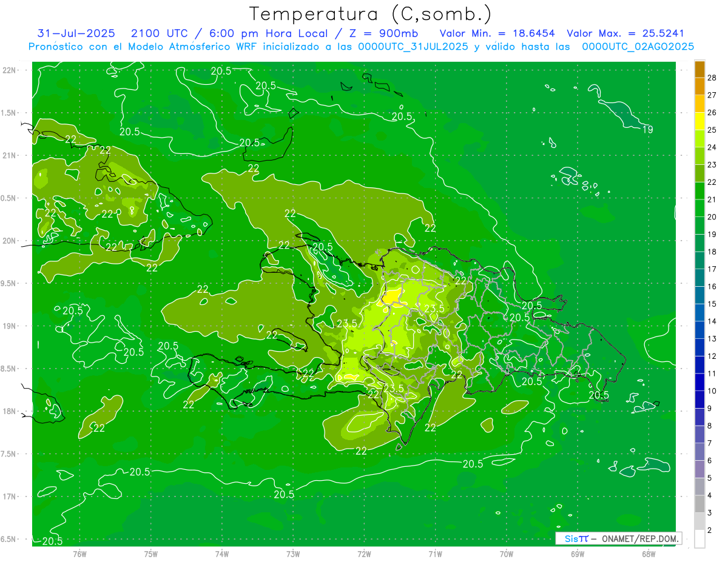Select the 31-Jul-2025 date text
The width and height of the screenshot is (728, 562).
point(76,33)
